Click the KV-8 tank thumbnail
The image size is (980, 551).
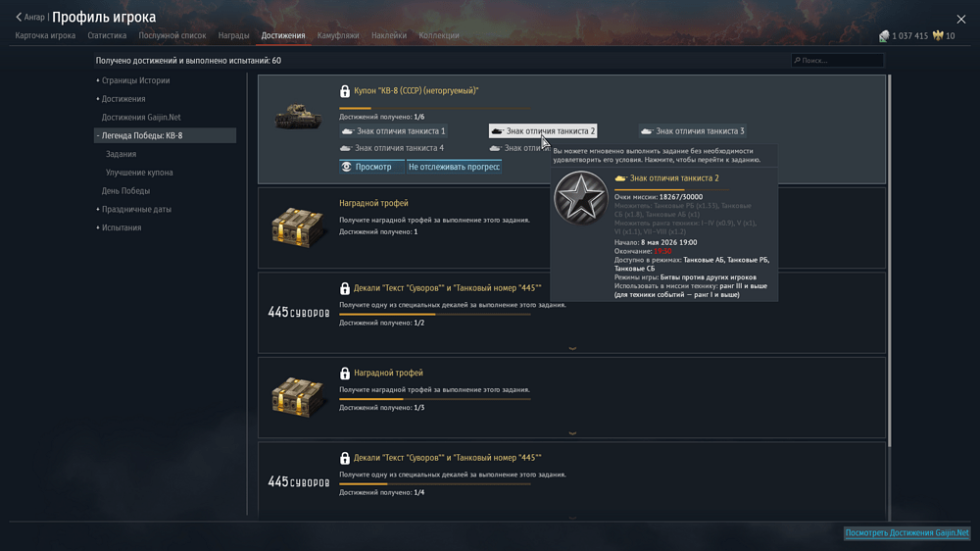tap(298, 117)
